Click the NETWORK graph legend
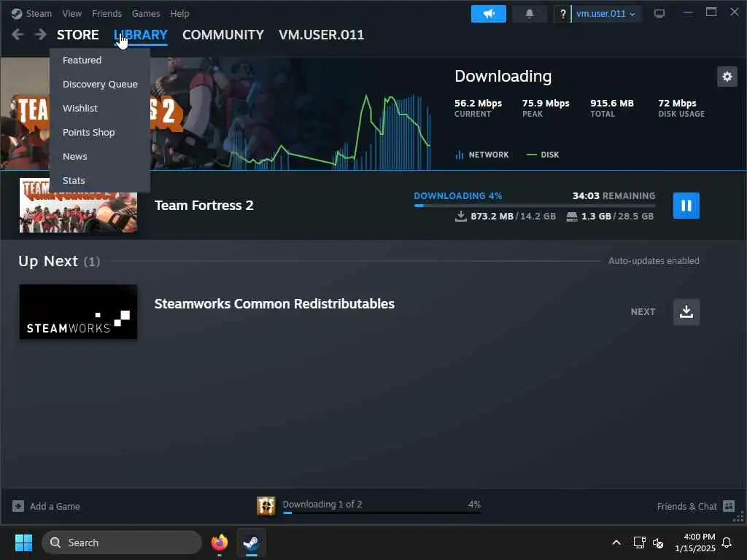Image resolution: width=747 pixels, height=560 pixels. click(482, 155)
